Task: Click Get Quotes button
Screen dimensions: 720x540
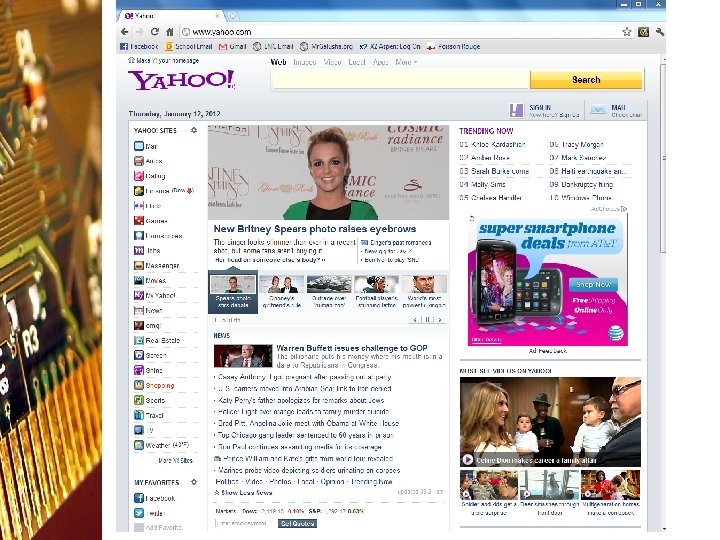Action: pos(297,523)
